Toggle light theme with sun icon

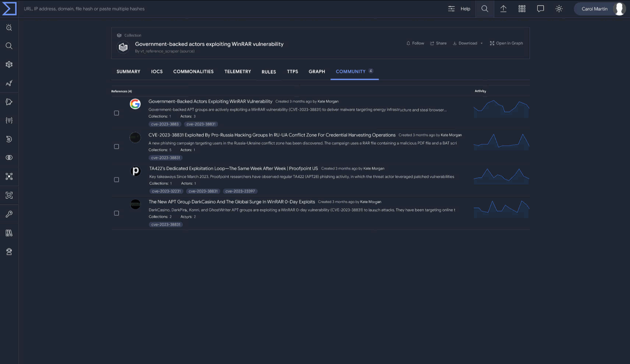559,9
